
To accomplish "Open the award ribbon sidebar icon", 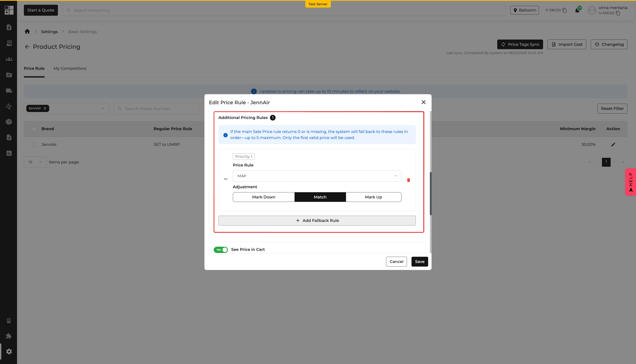I will (x=9, y=320).
